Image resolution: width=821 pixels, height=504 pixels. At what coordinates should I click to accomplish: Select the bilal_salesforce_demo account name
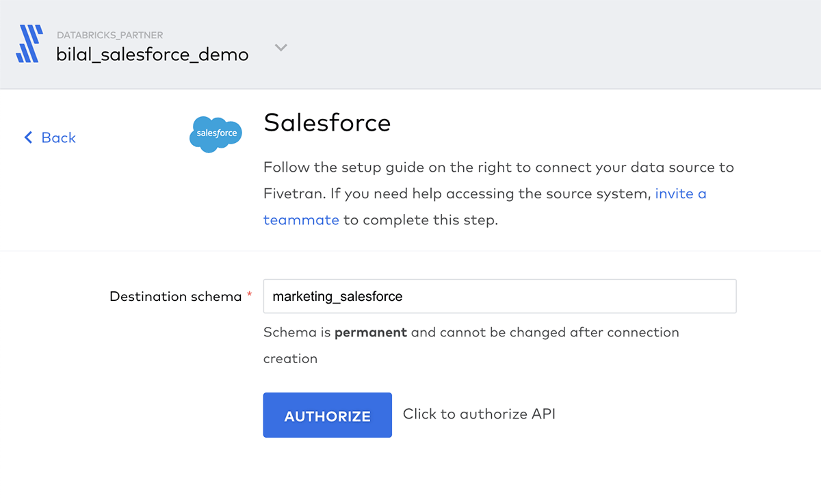click(152, 55)
